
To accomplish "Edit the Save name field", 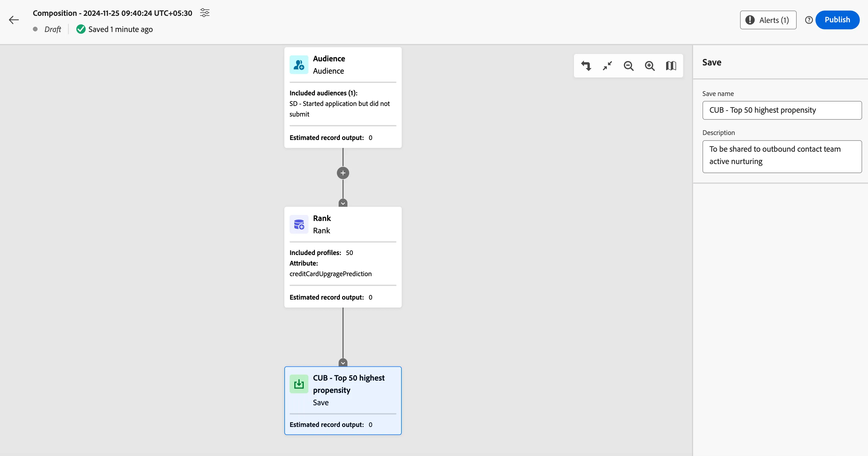I will [x=782, y=110].
